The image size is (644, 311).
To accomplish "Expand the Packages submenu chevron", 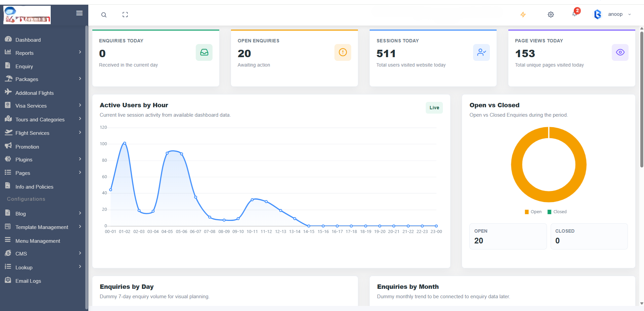I will tap(80, 78).
